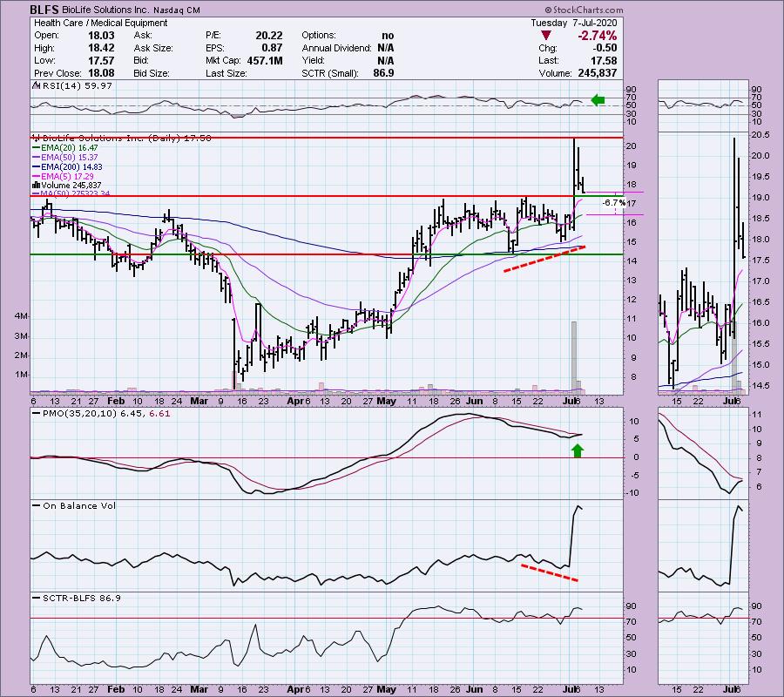Click the -6.7% annotation on price chart
The width and height of the screenshot is (784, 697).
click(613, 202)
